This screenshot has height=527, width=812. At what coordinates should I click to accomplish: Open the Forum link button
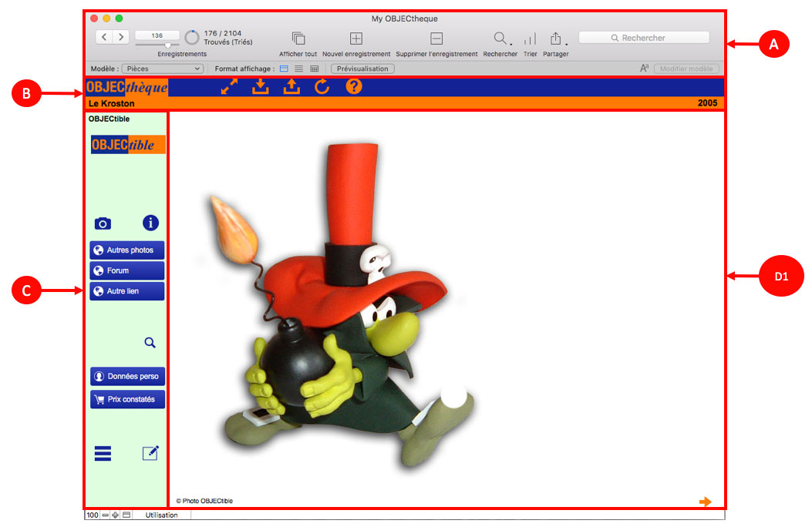[x=127, y=270]
